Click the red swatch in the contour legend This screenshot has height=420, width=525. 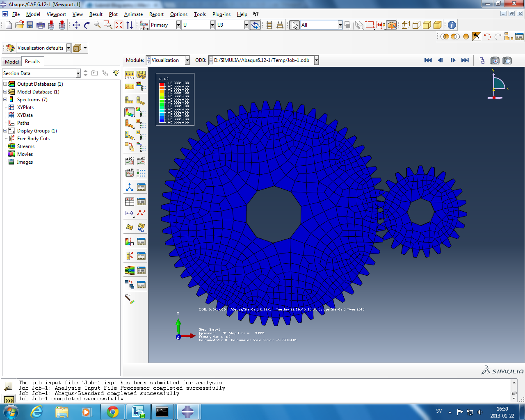click(162, 84)
